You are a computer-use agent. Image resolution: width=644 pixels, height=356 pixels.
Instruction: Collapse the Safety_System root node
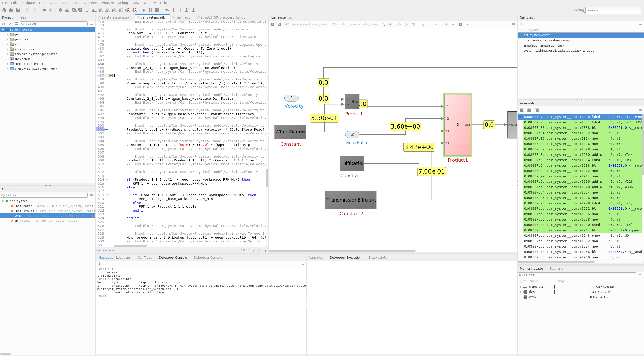[x=3, y=30]
